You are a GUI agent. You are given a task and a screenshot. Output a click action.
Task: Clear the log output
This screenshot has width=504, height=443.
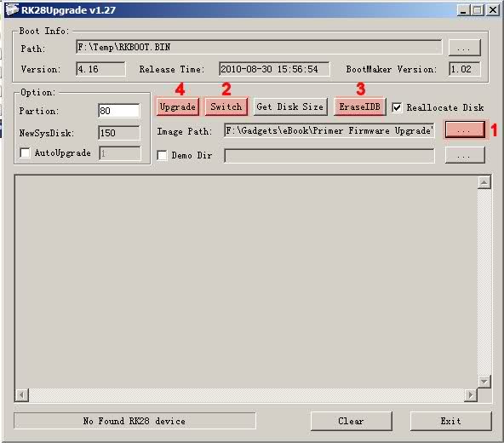coord(352,421)
